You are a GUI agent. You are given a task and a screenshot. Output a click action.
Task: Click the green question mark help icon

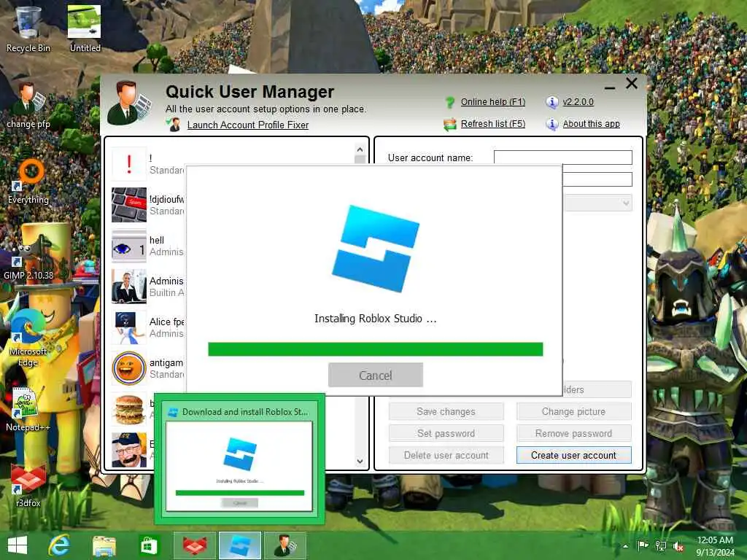(x=449, y=102)
